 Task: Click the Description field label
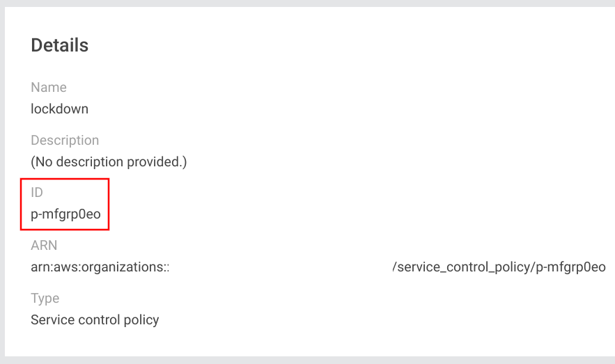point(65,141)
